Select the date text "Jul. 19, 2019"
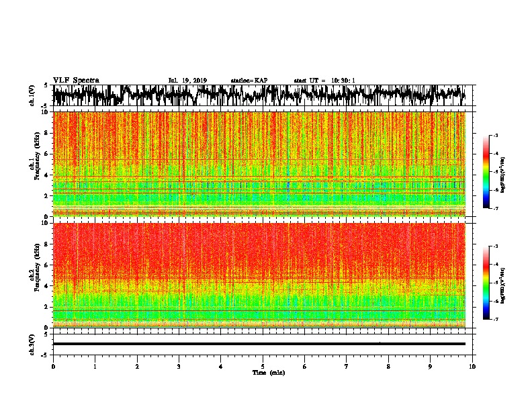This screenshot has height=411, width=532. 187,81
